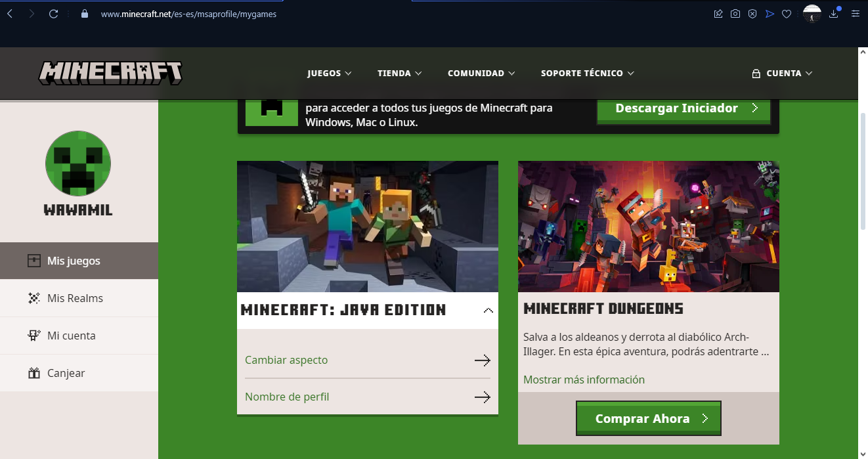Collapse the Minecraft: Java Edition section chevron

[x=488, y=310]
